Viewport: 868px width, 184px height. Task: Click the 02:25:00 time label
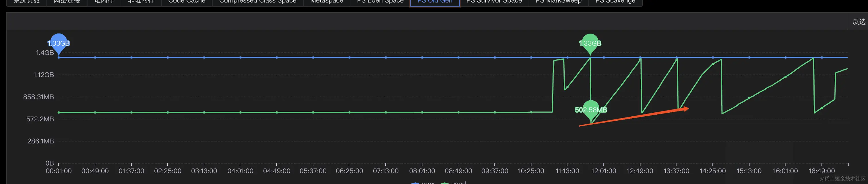coord(168,171)
